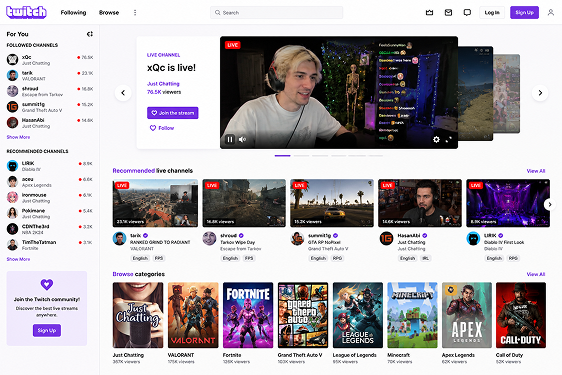
Task: Click summit1g avatar in sidebar
Action: point(13,107)
